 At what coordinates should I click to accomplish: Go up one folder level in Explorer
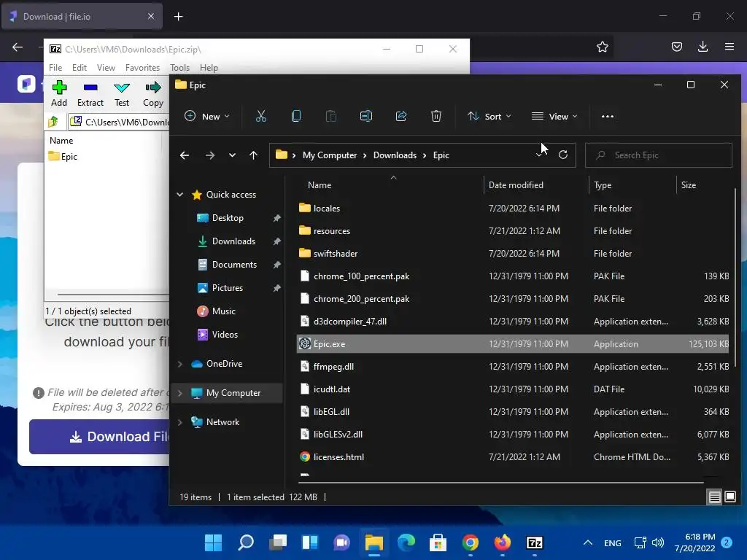[253, 155]
